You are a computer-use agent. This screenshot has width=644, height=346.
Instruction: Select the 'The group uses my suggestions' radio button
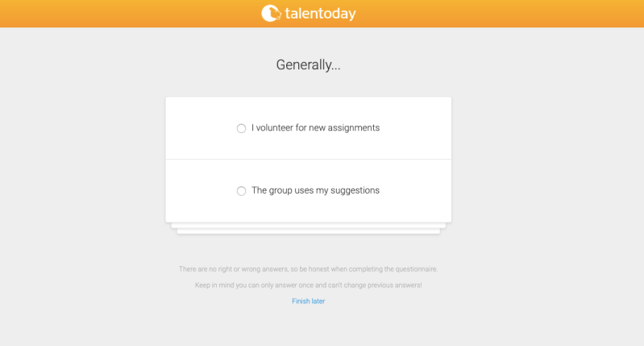pos(241,191)
